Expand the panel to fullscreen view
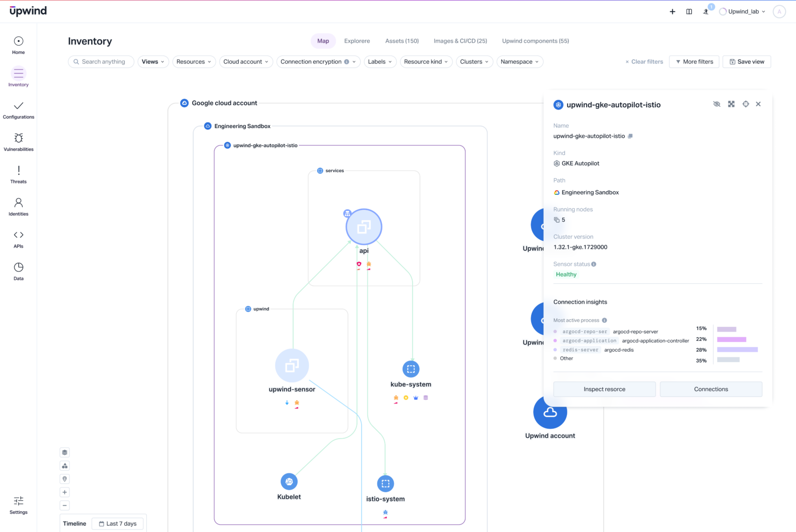 point(731,104)
